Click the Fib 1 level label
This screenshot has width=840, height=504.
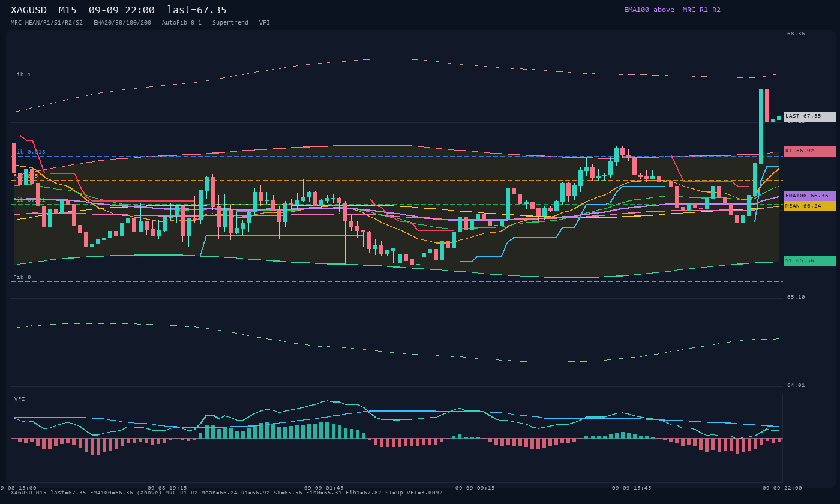point(22,74)
